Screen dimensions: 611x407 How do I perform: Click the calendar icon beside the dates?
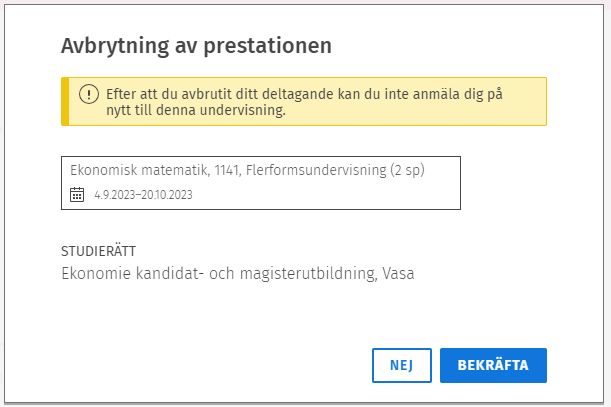tap(77, 195)
